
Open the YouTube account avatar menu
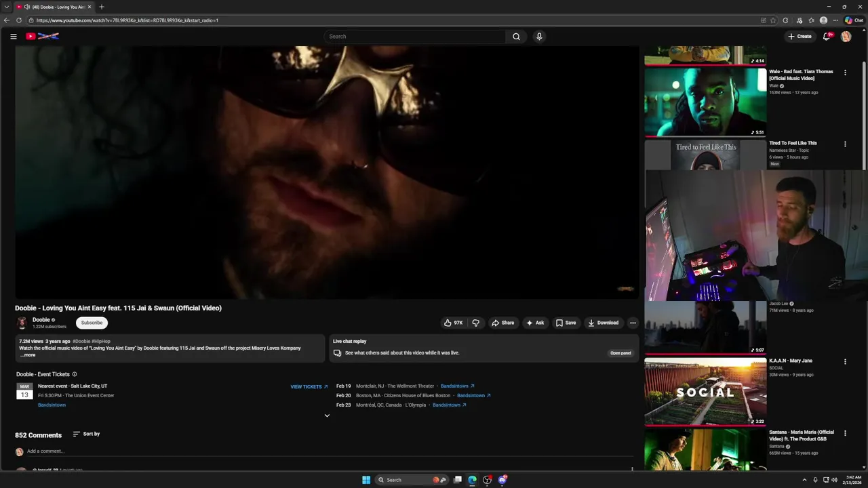[846, 37]
